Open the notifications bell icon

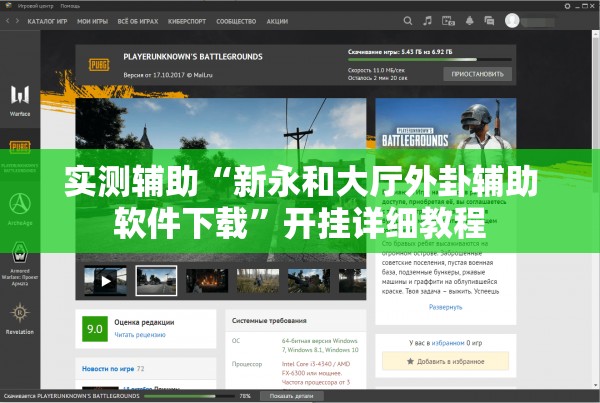[470, 21]
